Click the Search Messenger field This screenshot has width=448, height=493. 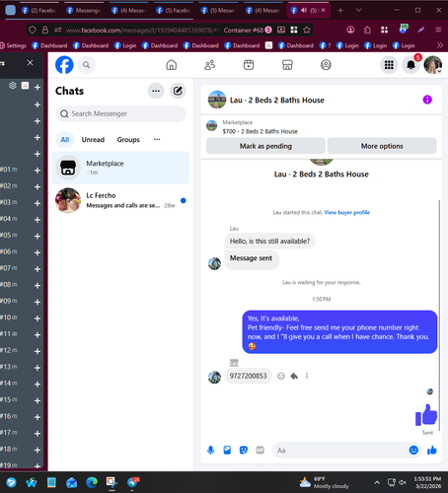120,113
